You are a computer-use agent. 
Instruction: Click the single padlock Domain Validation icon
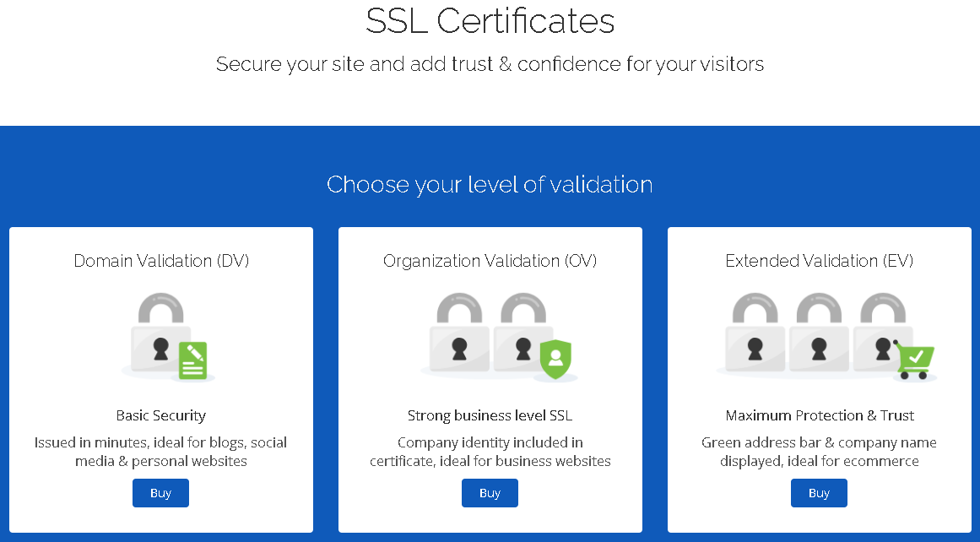click(x=167, y=337)
